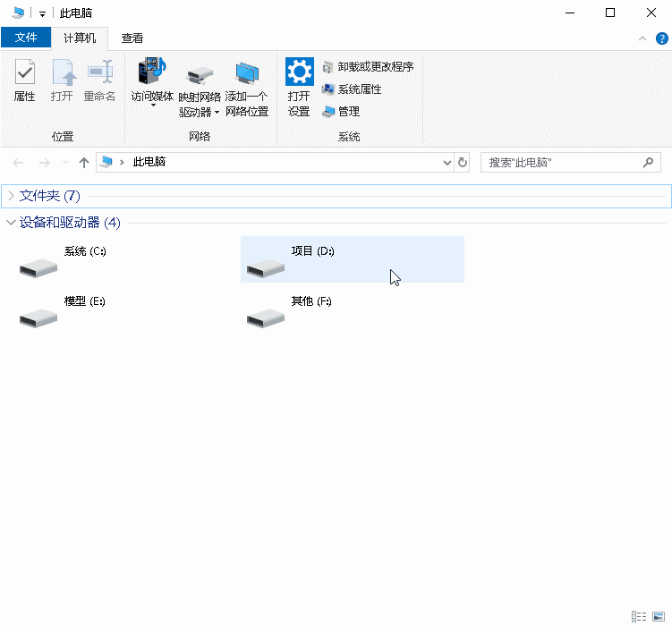Click the This PC icon in title bar
Image resolution: width=672 pixels, height=626 pixels.
[x=18, y=13]
